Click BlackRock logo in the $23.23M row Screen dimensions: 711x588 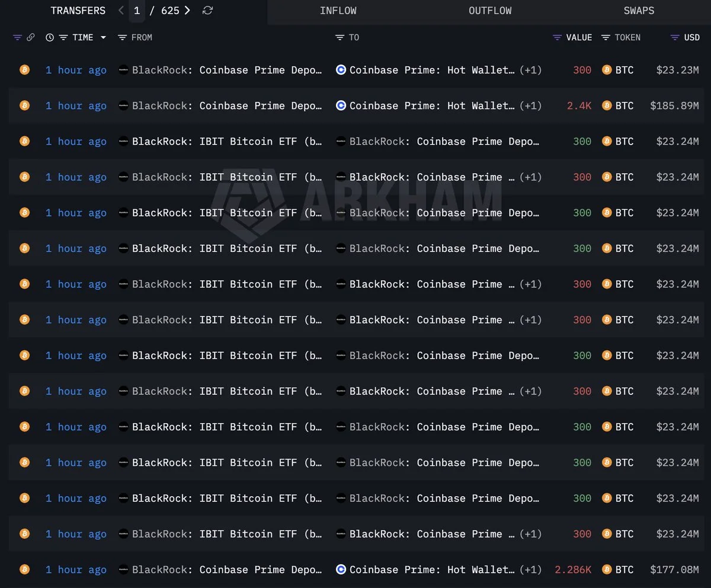click(x=123, y=69)
